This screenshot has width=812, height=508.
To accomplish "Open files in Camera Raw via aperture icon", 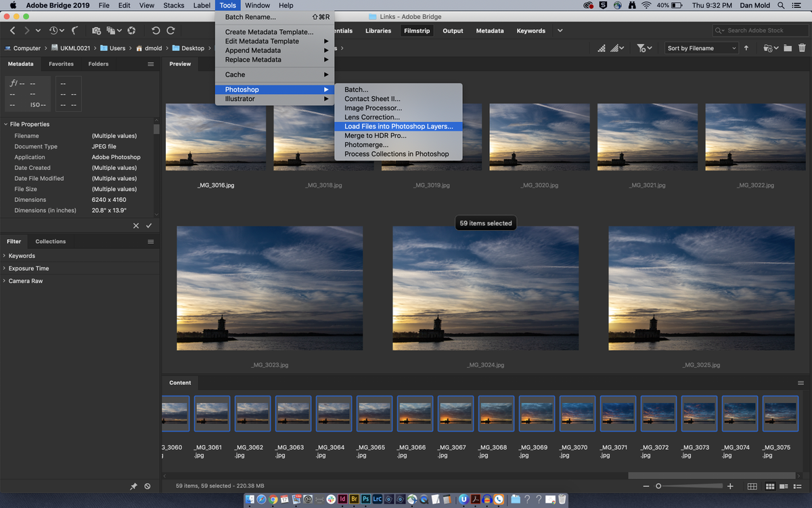I will point(133,30).
